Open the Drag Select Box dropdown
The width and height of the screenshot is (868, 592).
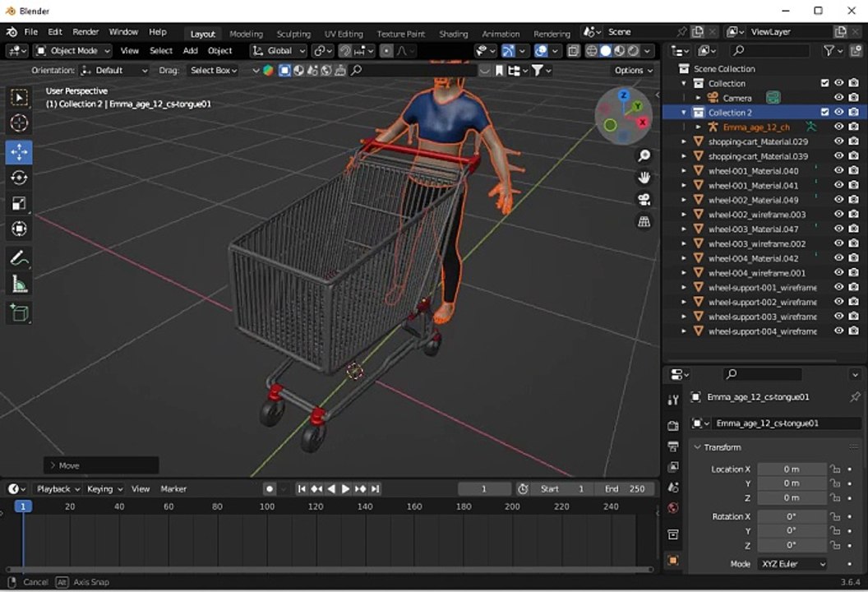214,71
